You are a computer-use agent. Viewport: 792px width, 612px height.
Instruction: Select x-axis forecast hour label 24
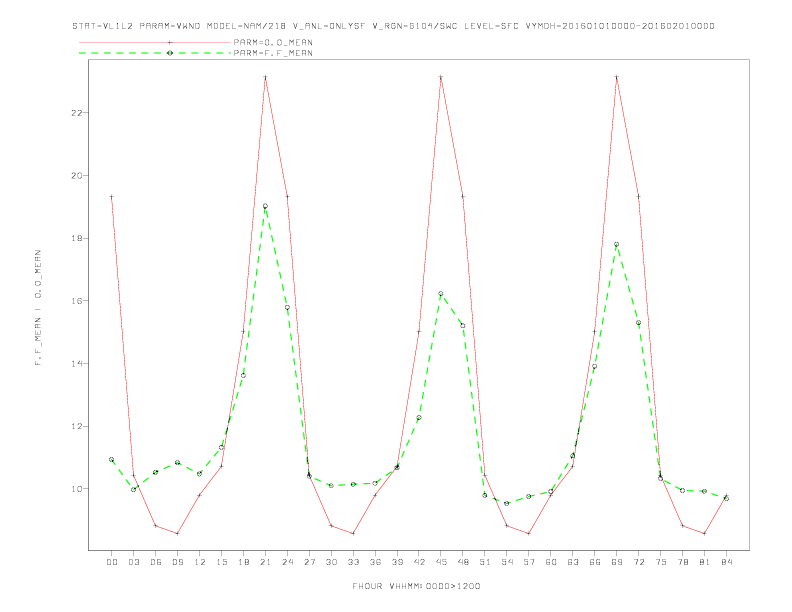pos(287,562)
